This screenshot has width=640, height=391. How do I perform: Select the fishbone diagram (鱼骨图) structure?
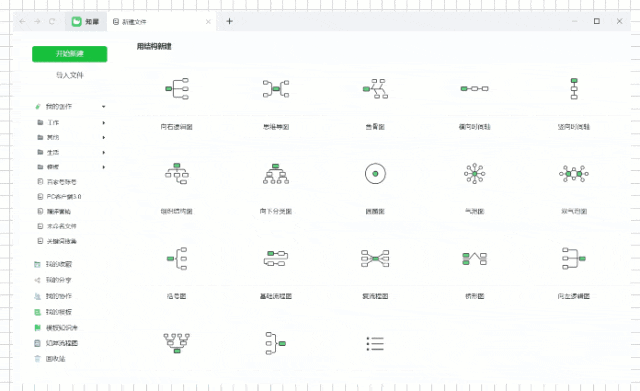click(x=375, y=89)
